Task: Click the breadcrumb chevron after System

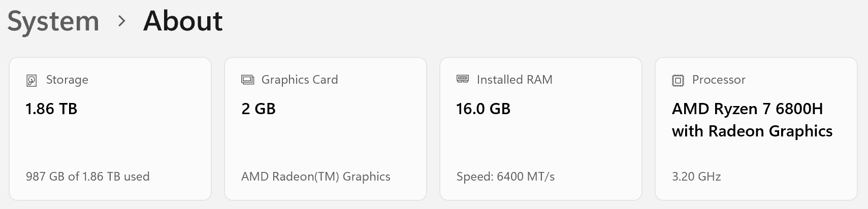Action: [121, 21]
